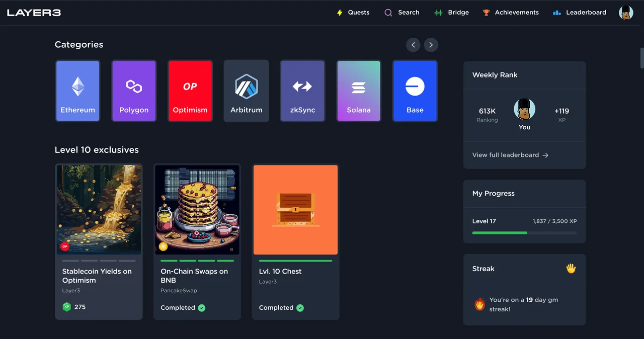Click the 19 day gm streak text
644x339 pixels.
point(524,304)
